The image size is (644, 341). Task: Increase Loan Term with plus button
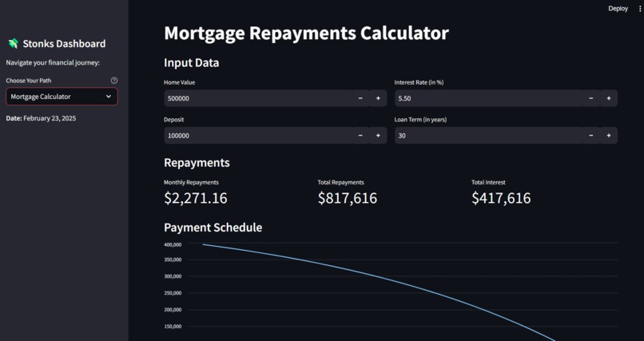click(x=609, y=136)
